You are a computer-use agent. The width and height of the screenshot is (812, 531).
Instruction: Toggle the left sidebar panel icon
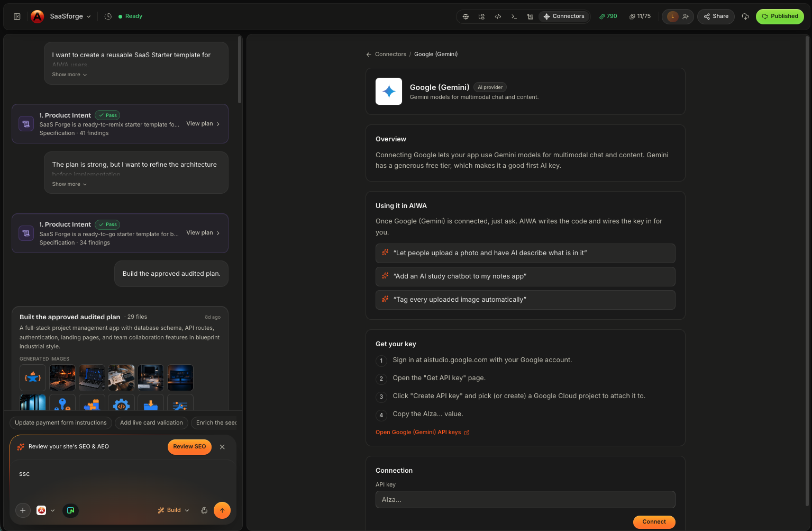[x=17, y=16]
